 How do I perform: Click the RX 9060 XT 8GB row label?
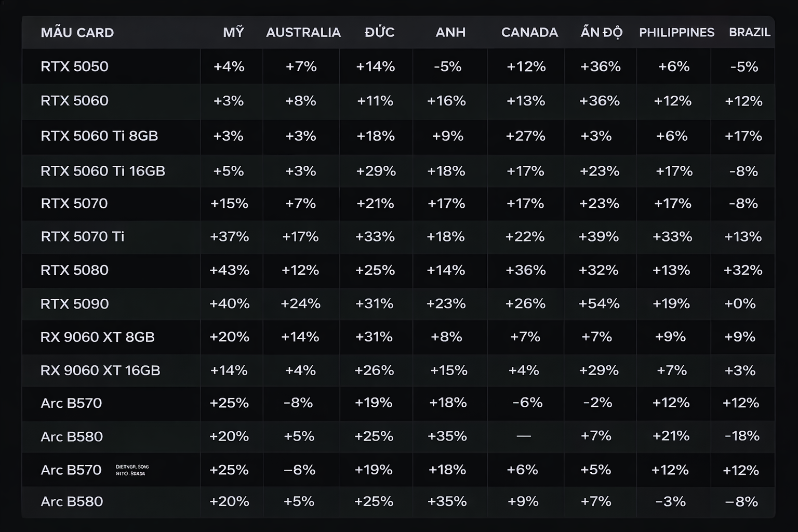[x=97, y=337]
